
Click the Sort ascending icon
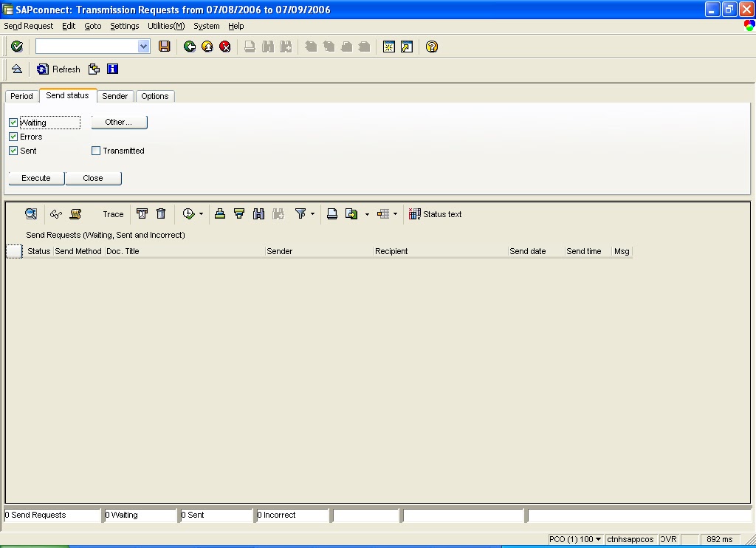click(220, 213)
